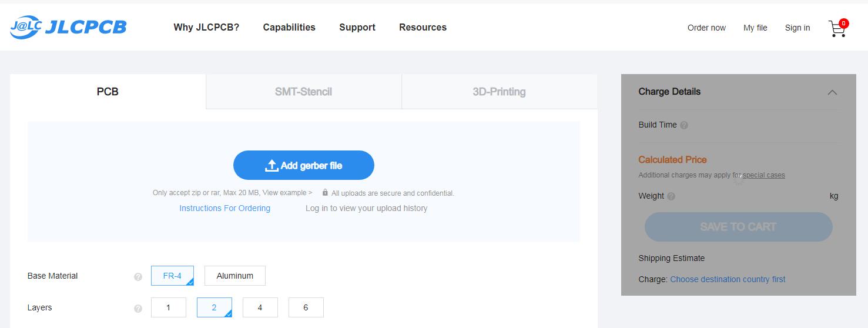Viewport: 868px width, 328px height.
Task: Click the JLCPCB logo
Action: coord(68,27)
